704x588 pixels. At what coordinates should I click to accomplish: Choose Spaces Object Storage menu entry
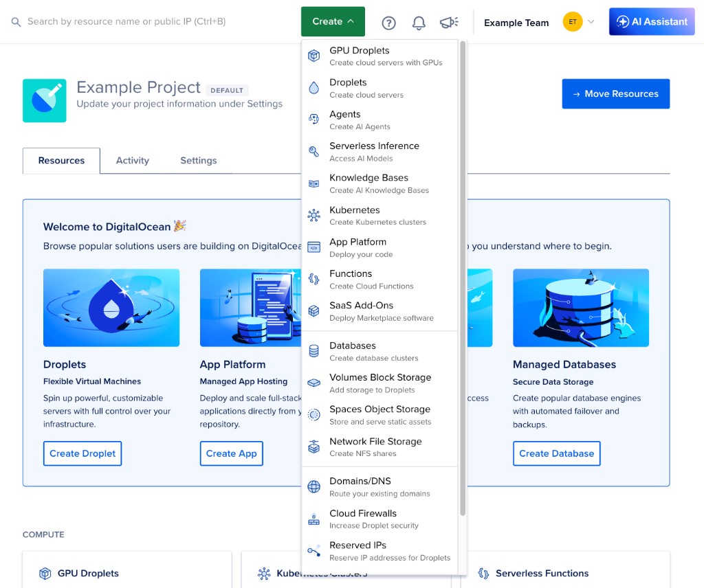click(x=380, y=415)
